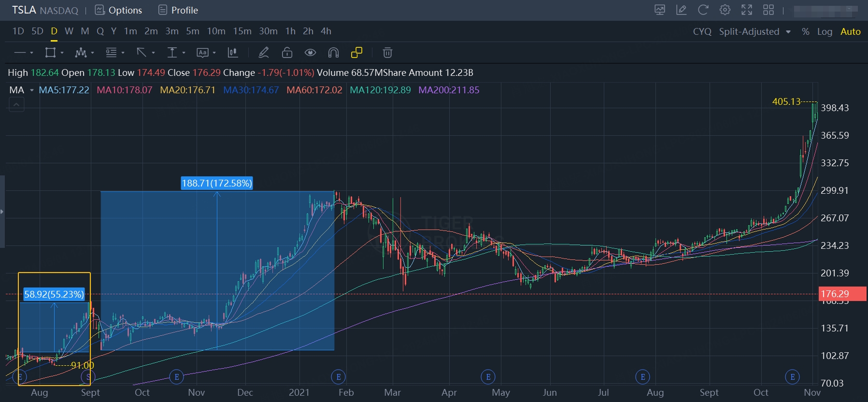
Task: Select the text annotation tool
Action: (202, 53)
